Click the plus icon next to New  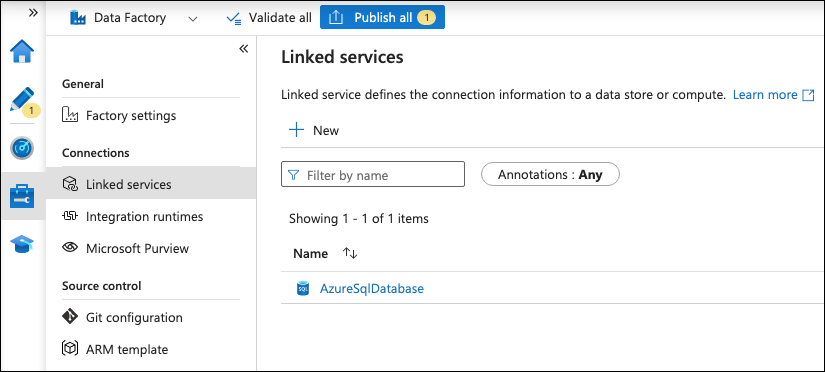click(x=297, y=130)
